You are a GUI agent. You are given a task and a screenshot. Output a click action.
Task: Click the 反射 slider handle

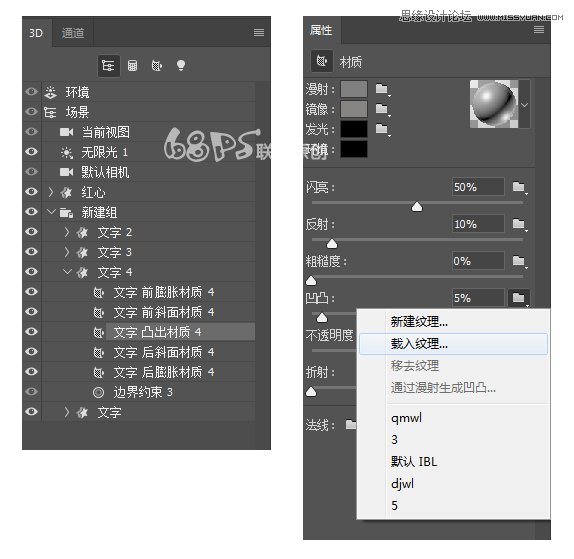[332, 243]
